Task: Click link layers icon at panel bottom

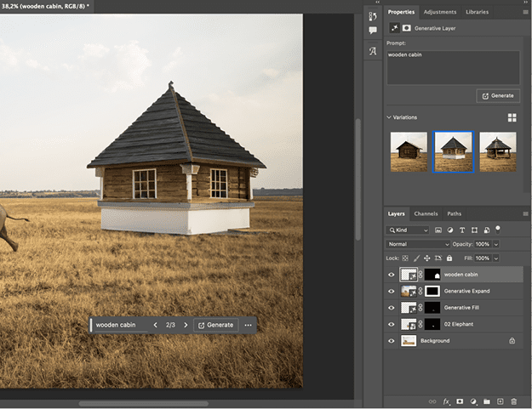Action: click(x=432, y=401)
